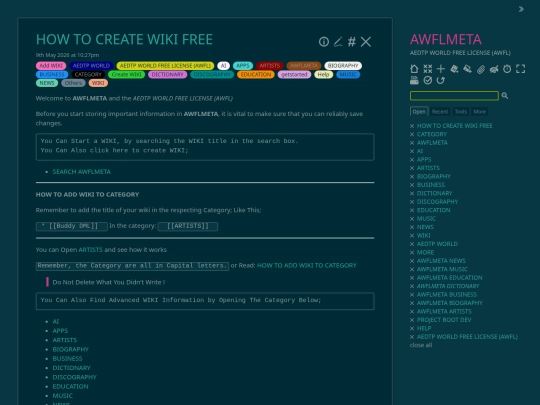Open DISCOGRAPHY in the bulleted category list

74,377
